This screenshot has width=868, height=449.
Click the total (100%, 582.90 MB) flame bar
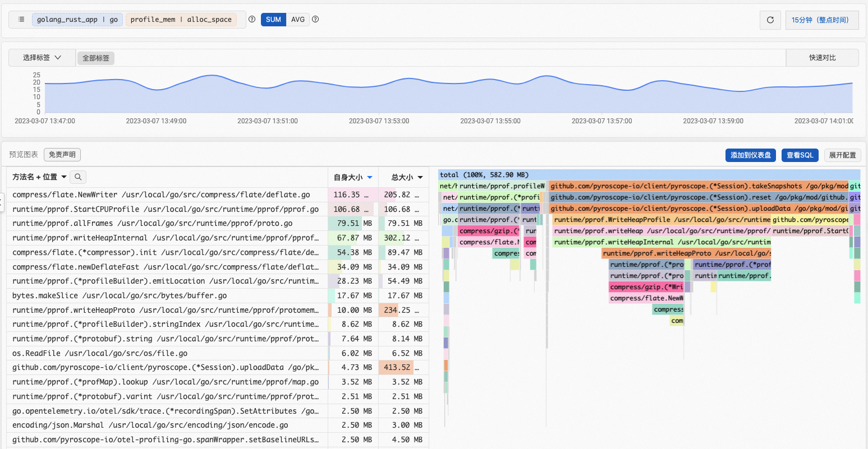point(649,175)
